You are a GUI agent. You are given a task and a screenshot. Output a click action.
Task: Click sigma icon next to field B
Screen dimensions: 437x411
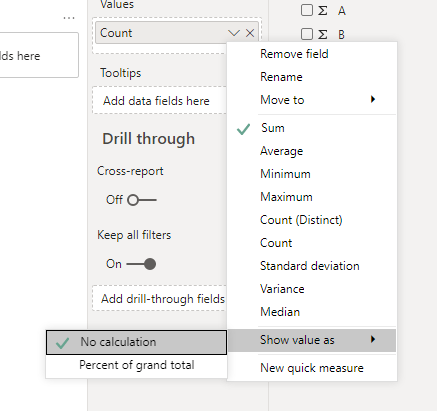(x=322, y=34)
